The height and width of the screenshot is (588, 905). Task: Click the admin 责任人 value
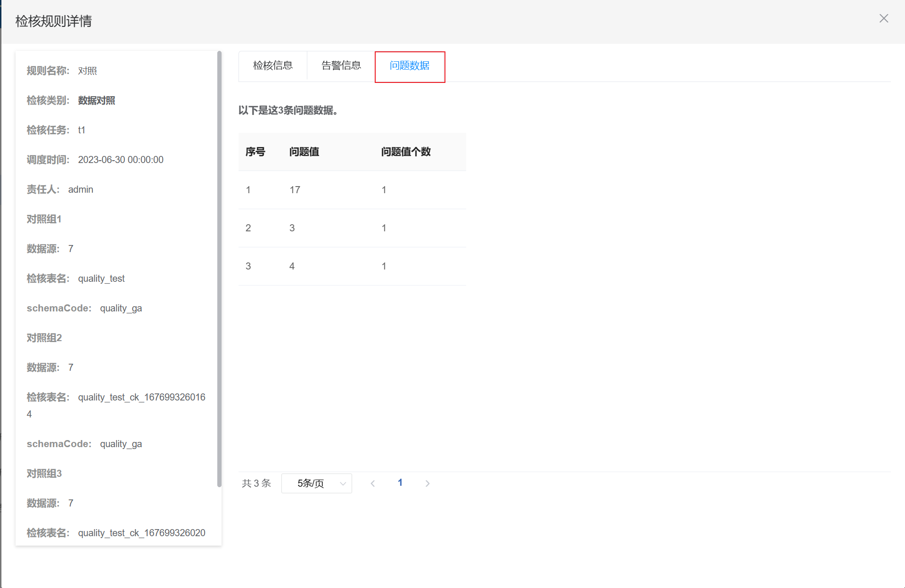[x=81, y=189]
